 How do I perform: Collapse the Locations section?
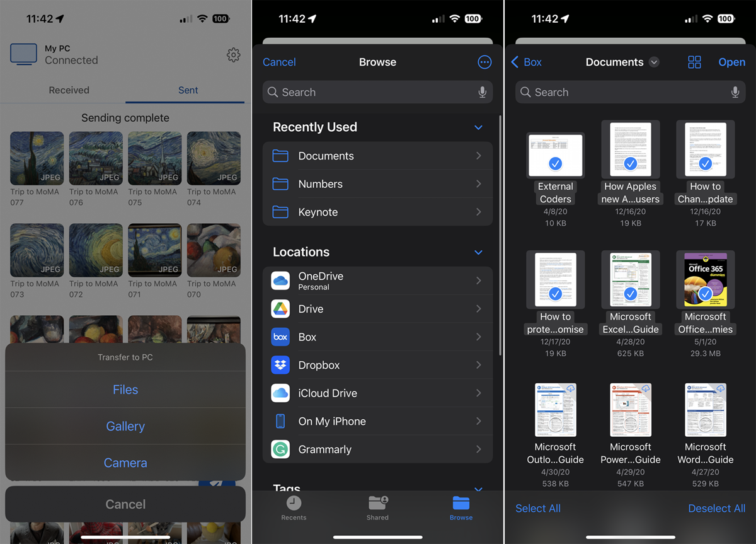pyautogui.click(x=478, y=252)
